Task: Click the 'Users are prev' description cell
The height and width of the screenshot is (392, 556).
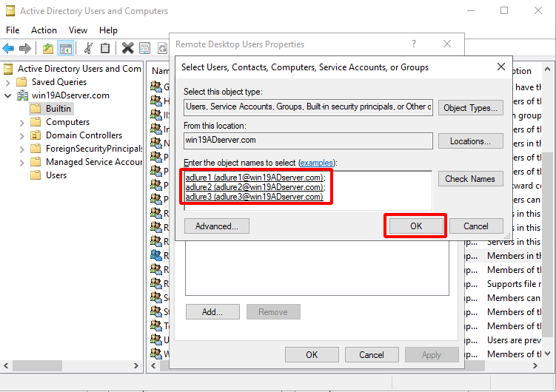Action: pyautogui.click(x=514, y=340)
